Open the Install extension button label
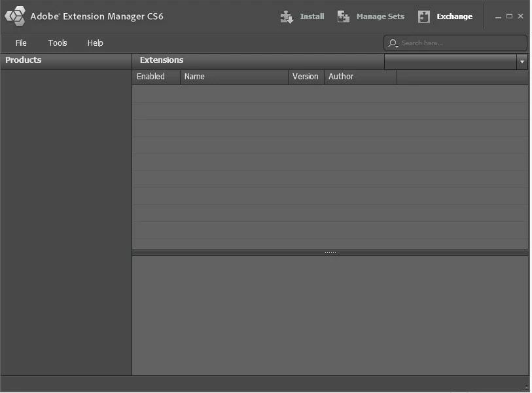Viewport: 532px width, 393px height. (311, 16)
